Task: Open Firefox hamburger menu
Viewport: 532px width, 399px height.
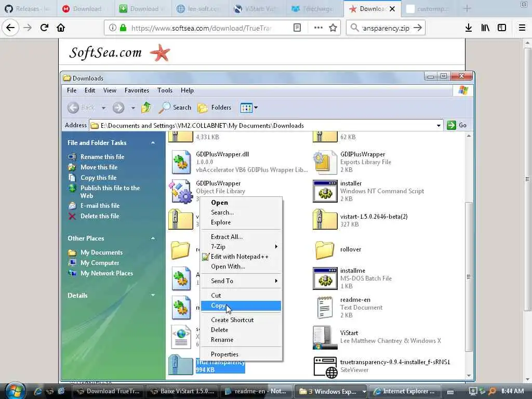Action: pyautogui.click(x=522, y=28)
